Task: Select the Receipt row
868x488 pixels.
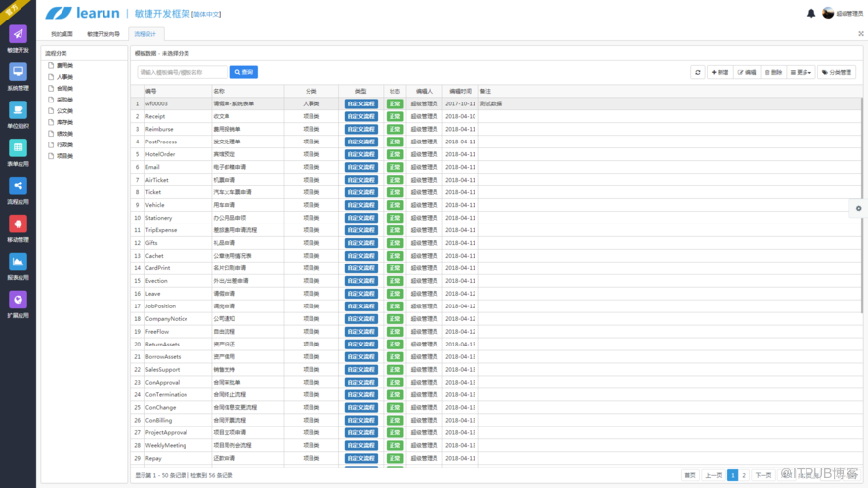Action: click(x=496, y=116)
